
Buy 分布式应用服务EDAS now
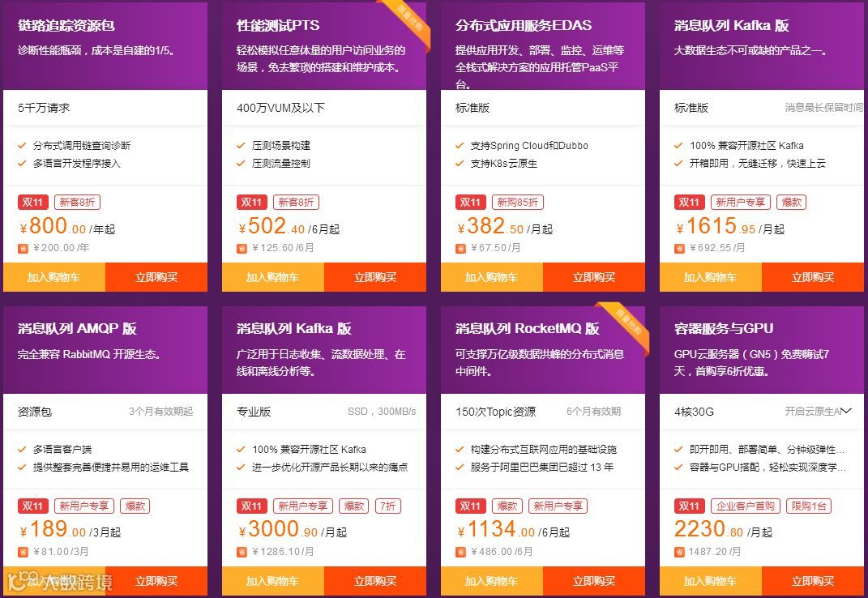click(594, 277)
